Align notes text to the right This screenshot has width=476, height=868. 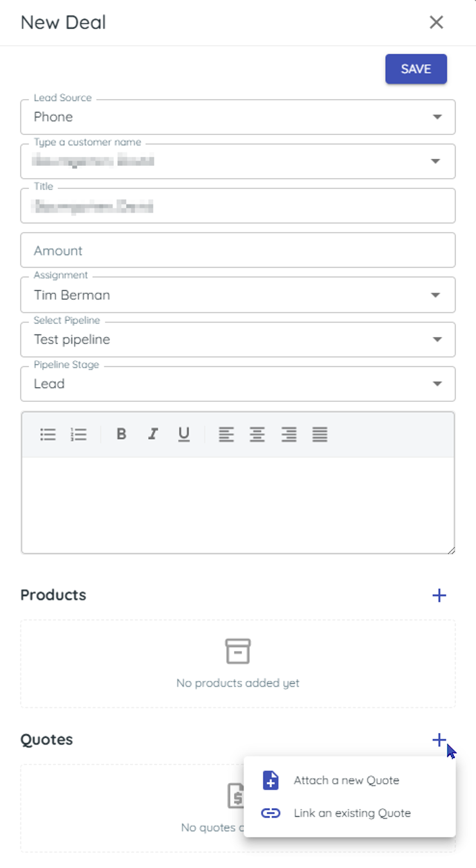[289, 435]
